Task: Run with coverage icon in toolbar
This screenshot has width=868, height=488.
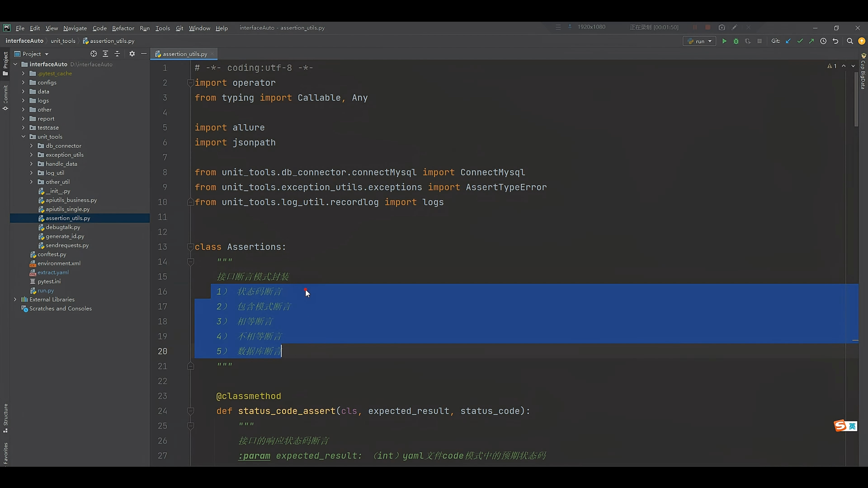Action: click(748, 41)
